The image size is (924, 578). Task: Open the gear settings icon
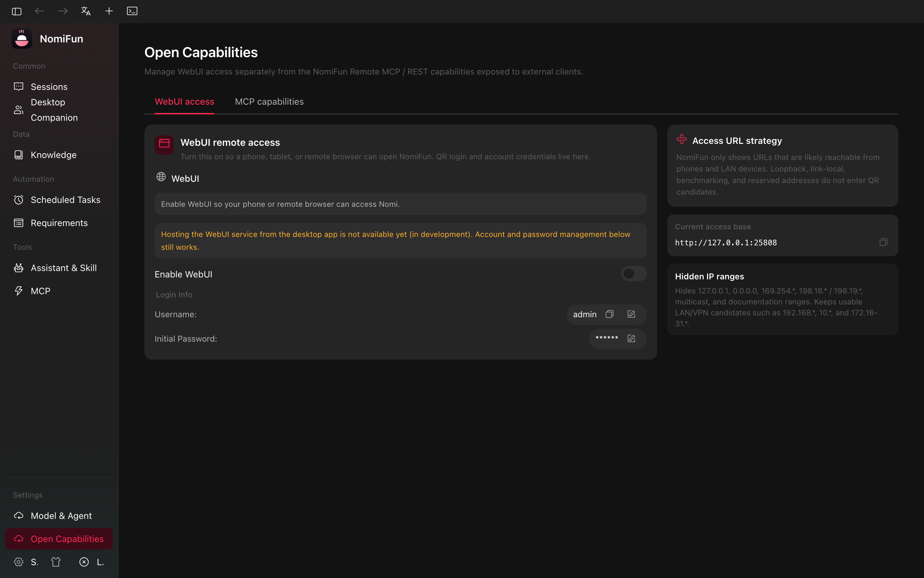19,562
